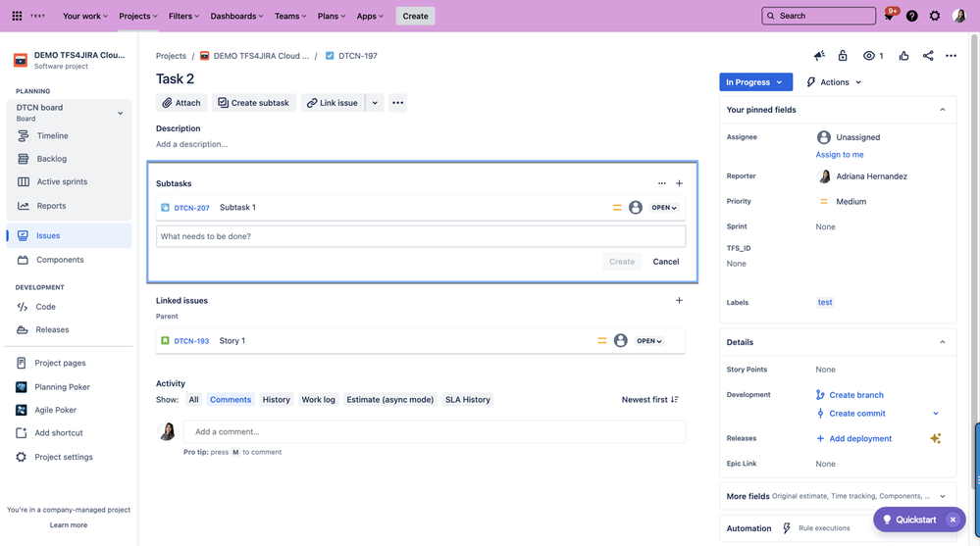Image resolution: width=980 pixels, height=546 pixels.
Task: Open the dropdown arrow beside Link issue
Action: 375,103
